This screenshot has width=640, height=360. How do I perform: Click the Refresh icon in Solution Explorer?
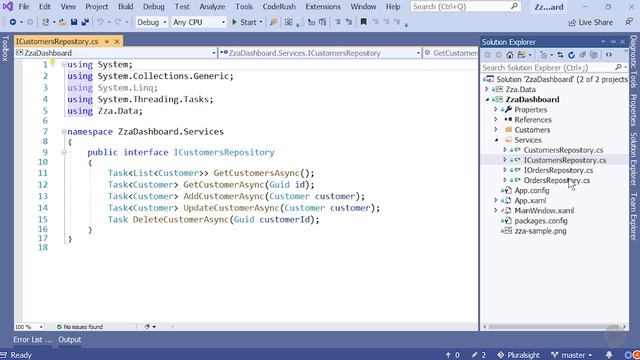(x=571, y=55)
